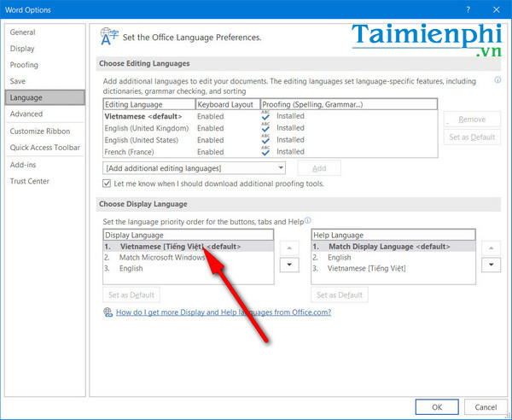Click the Add button
The image size is (512, 420).
tap(319, 168)
